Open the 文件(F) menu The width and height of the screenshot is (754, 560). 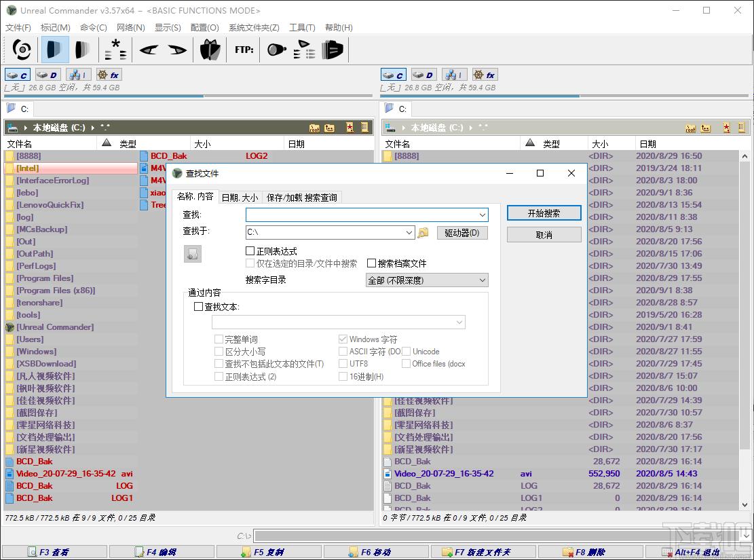(x=18, y=28)
